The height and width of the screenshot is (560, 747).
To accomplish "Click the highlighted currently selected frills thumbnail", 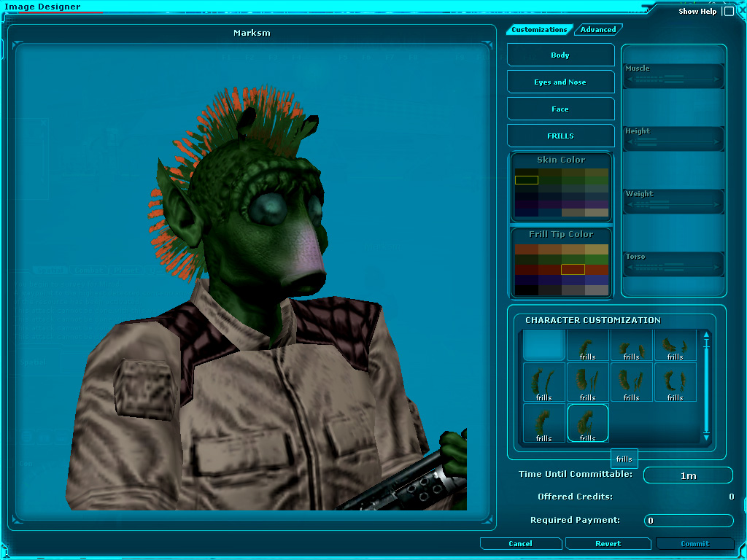I will [x=587, y=423].
